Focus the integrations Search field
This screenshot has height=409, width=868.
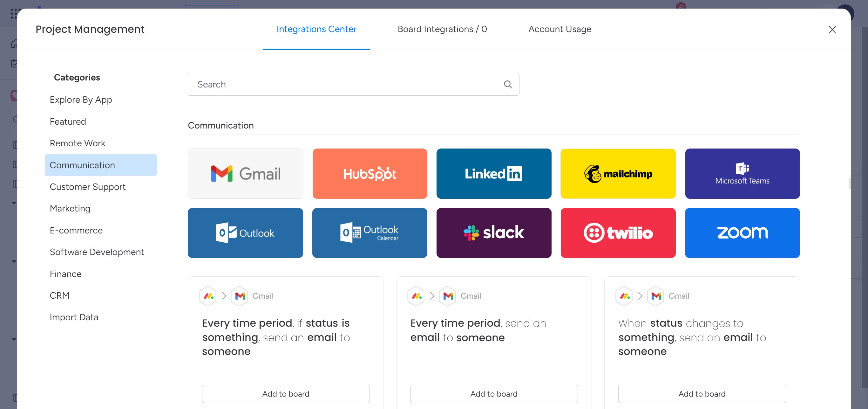354,84
